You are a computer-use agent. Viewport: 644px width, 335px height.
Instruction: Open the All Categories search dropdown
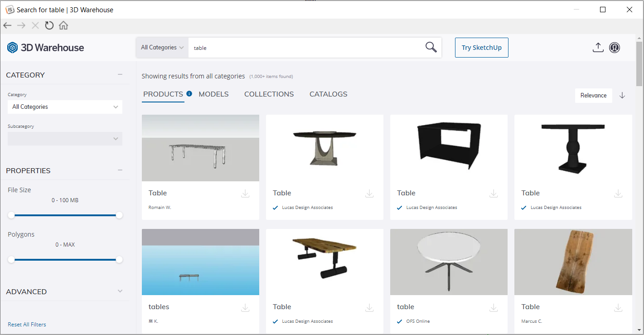162,48
